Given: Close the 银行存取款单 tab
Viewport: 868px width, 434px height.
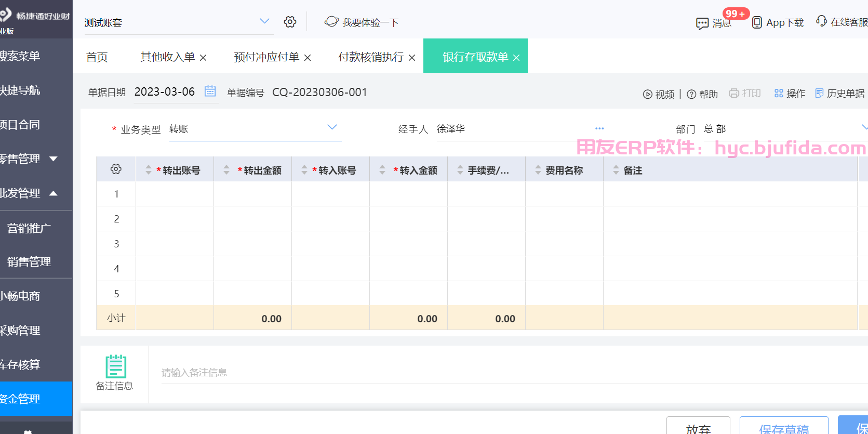Looking at the screenshot, I should point(516,58).
